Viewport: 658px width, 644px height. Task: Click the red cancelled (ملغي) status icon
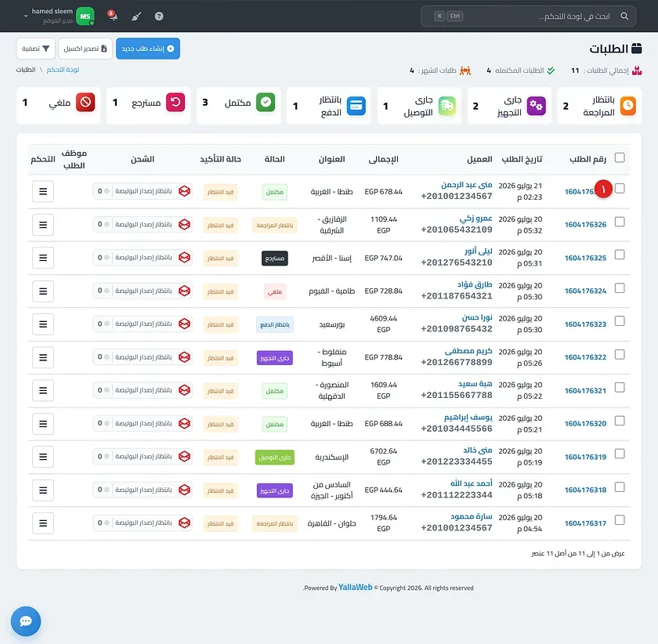(x=85, y=102)
